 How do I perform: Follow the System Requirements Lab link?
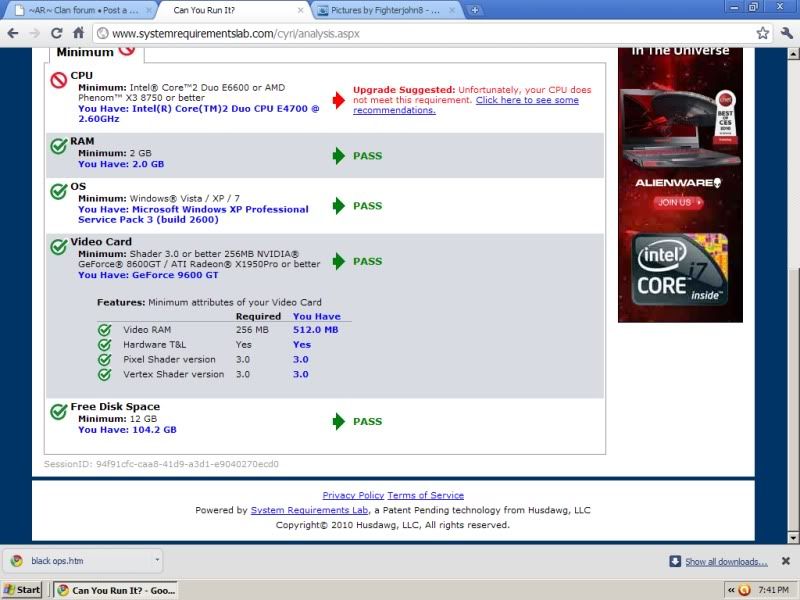(x=309, y=510)
